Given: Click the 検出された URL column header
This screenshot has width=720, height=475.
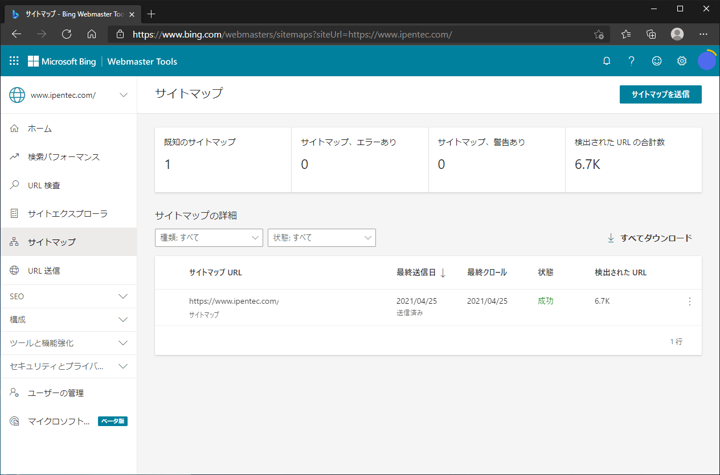Looking at the screenshot, I should pyautogui.click(x=620, y=272).
